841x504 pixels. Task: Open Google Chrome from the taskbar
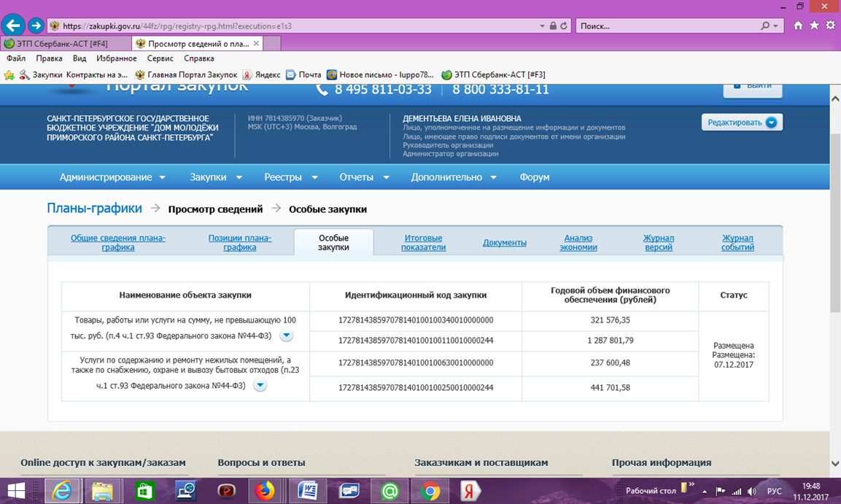pos(430,491)
